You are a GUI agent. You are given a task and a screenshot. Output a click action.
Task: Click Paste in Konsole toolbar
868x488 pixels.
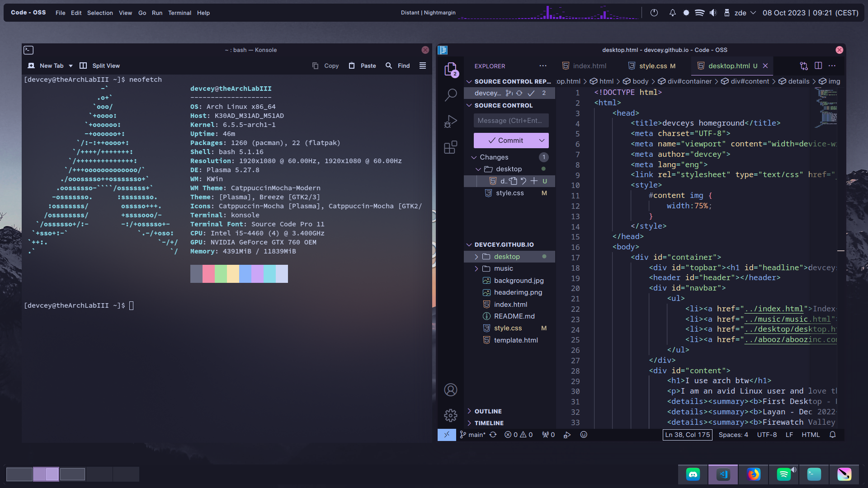click(x=362, y=66)
